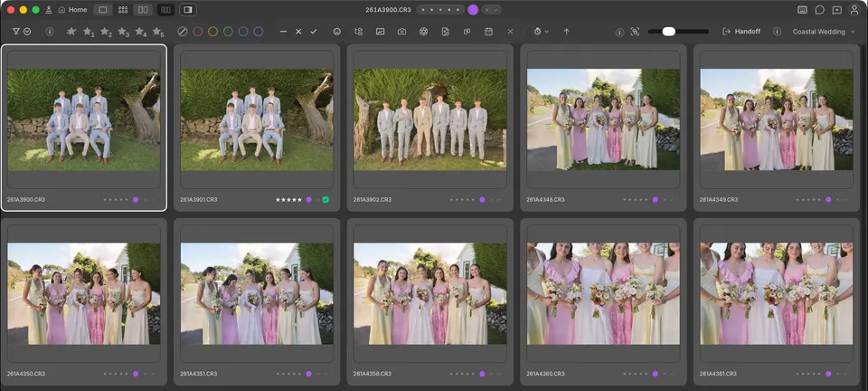Screen dimensions: 868x391
Task: Select thumbnail 261A3902.CR3
Action: click(430, 119)
